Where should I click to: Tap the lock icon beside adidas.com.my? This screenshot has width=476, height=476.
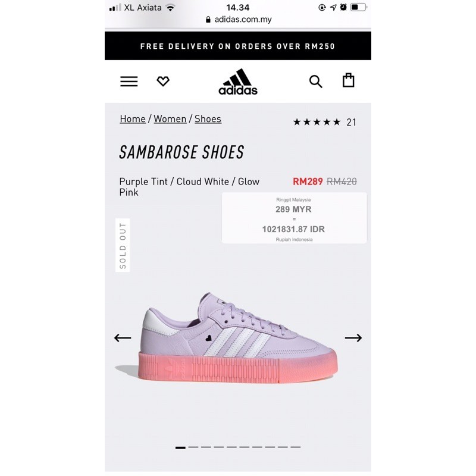208,20
